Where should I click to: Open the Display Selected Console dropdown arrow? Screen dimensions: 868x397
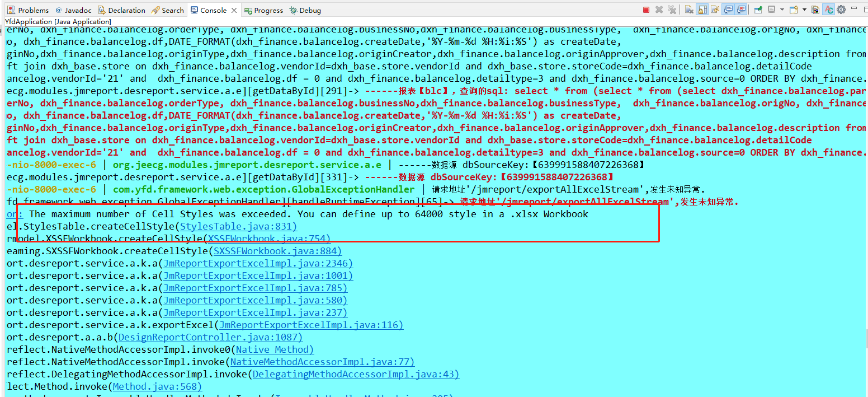(782, 10)
